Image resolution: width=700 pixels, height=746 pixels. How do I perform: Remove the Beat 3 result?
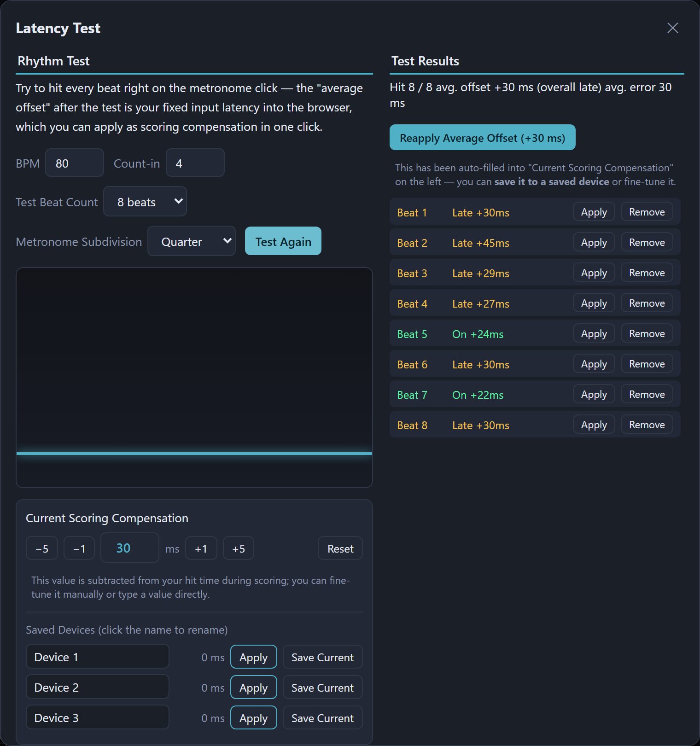(x=647, y=273)
